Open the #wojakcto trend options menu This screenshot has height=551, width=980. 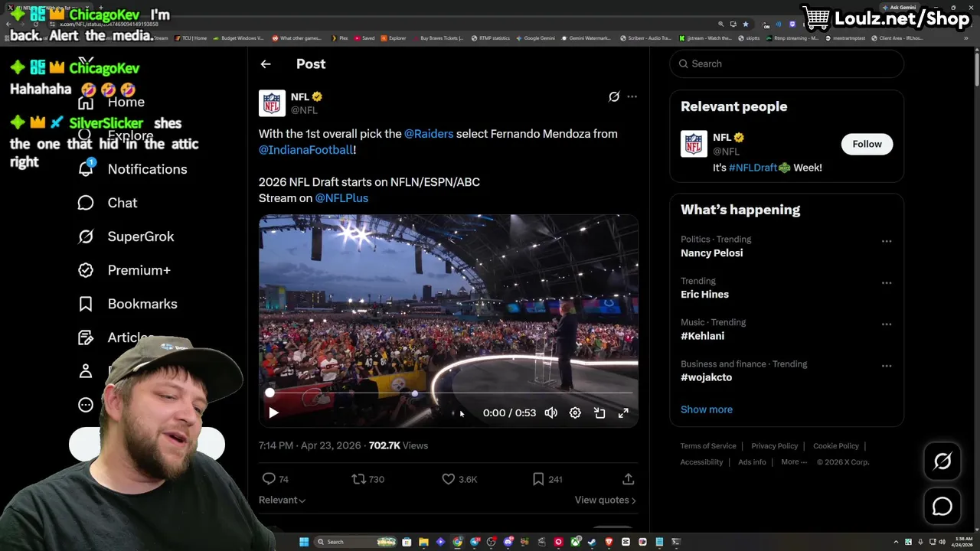pos(887,366)
